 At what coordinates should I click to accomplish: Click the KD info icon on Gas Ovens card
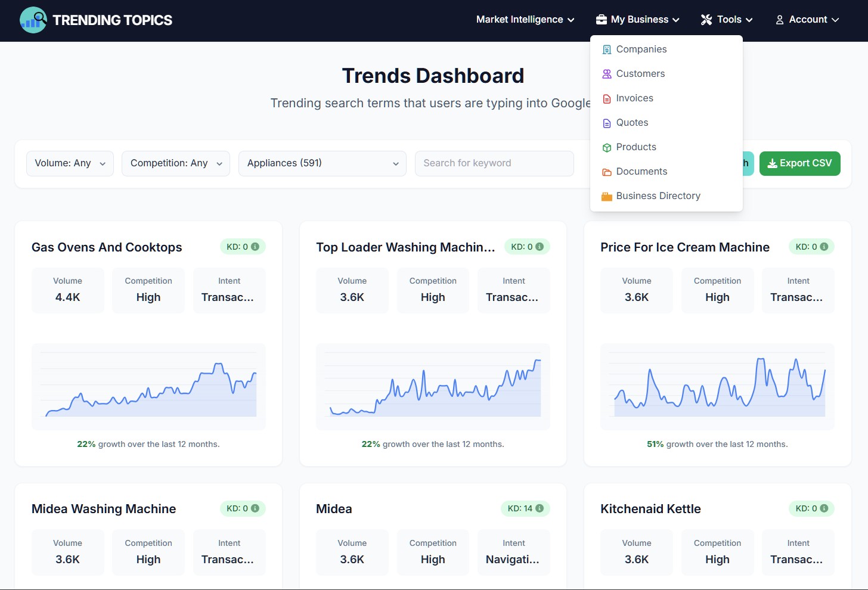[x=256, y=246]
